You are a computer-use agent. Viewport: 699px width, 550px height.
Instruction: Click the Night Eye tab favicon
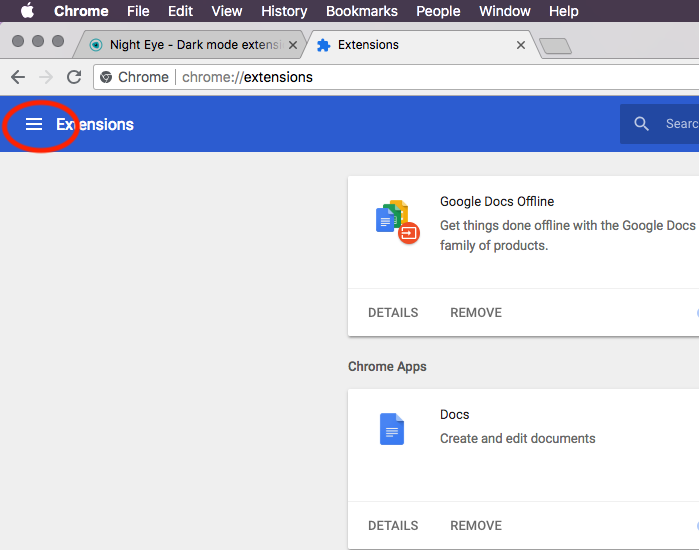[96, 45]
